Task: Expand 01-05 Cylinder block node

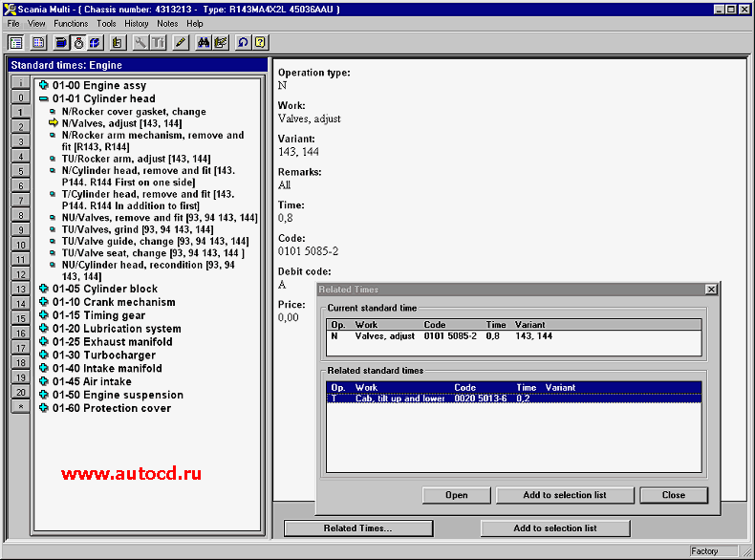Action: tap(44, 289)
